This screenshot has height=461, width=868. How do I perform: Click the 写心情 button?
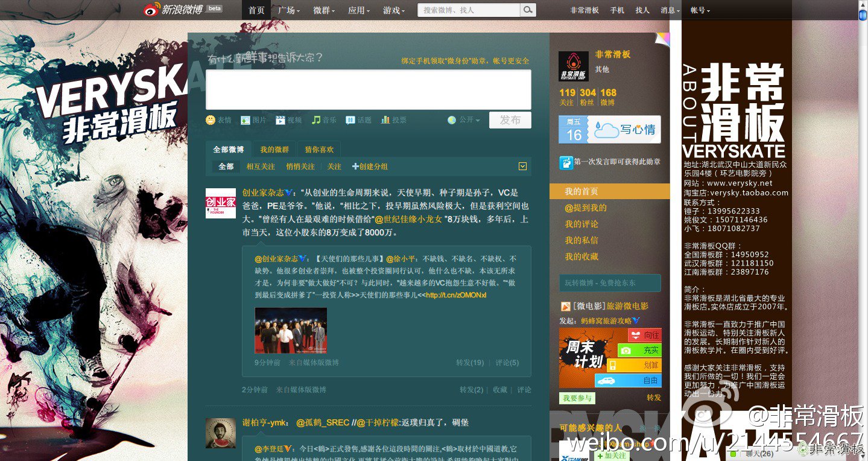point(624,130)
